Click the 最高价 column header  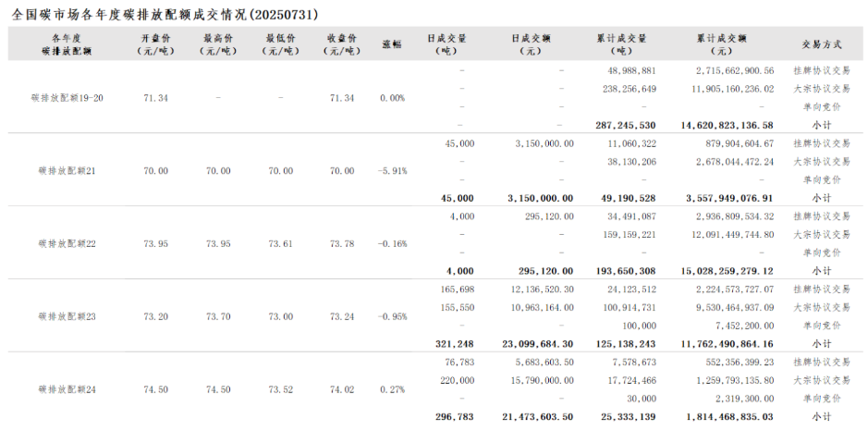coord(218,44)
